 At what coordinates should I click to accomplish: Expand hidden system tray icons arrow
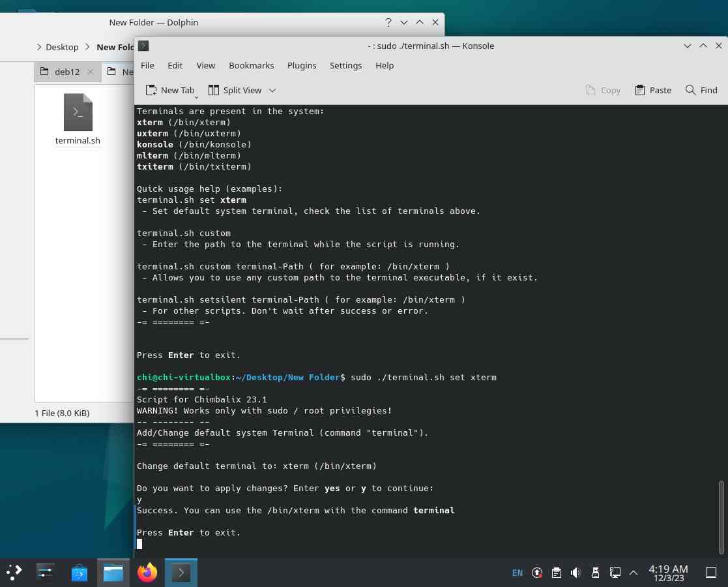pos(633,573)
